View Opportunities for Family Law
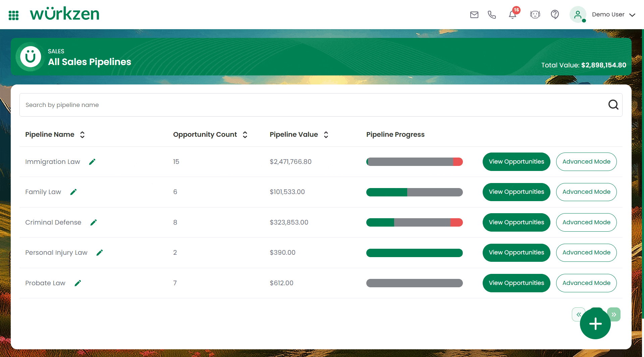Screen dimensions: 644x357 pyautogui.click(x=516, y=192)
